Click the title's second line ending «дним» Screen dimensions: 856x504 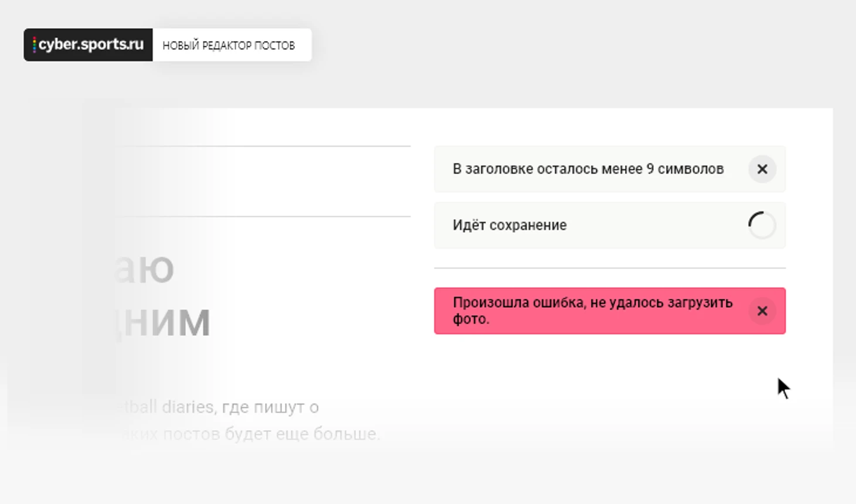(x=164, y=322)
